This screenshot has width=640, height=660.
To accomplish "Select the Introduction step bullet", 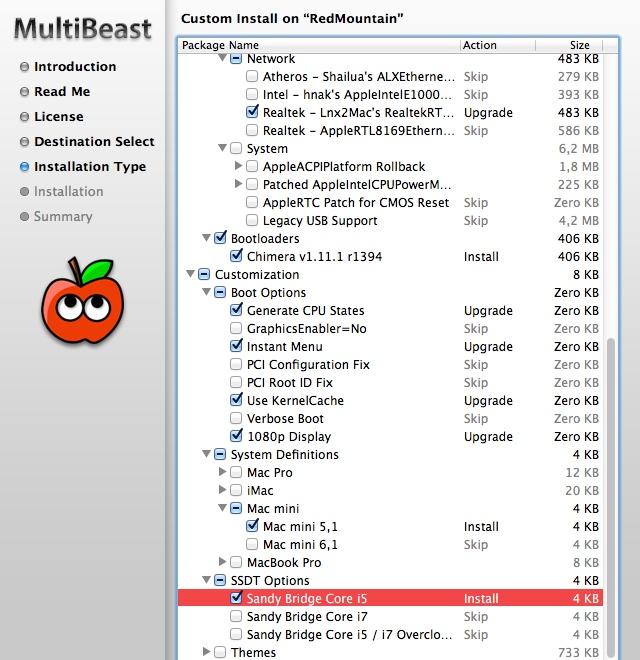I will pyautogui.click(x=24, y=67).
